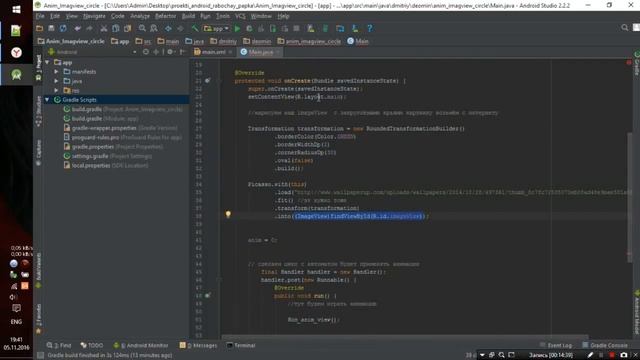640x360 pixels.
Task: Click the lightbulb intention icon at line 38
Action: click(228, 214)
